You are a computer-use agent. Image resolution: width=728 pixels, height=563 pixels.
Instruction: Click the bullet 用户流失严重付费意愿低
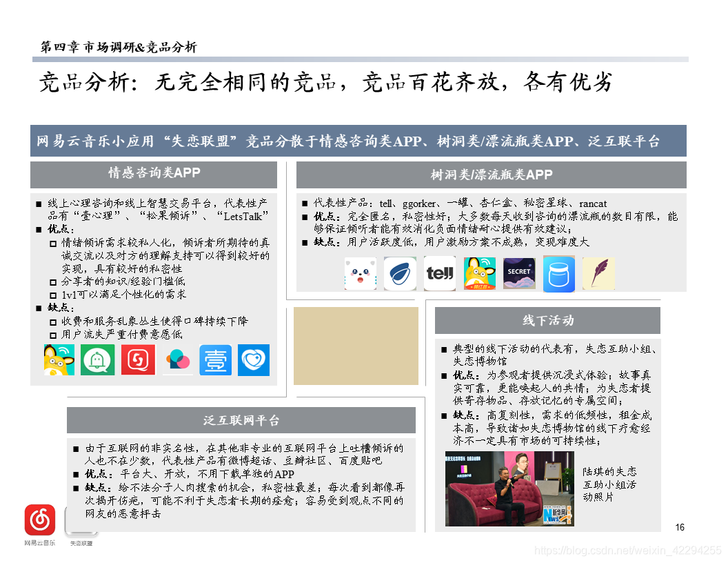pos(121,335)
